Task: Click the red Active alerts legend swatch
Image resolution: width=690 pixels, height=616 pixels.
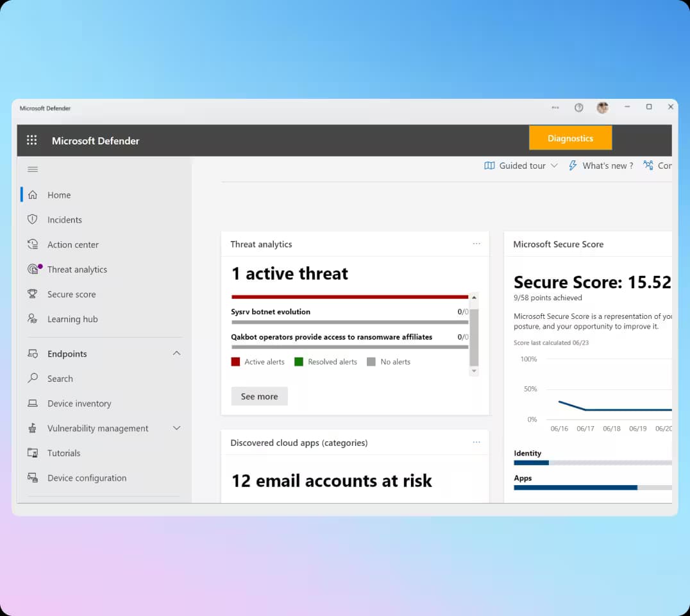Action: point(235,361)
